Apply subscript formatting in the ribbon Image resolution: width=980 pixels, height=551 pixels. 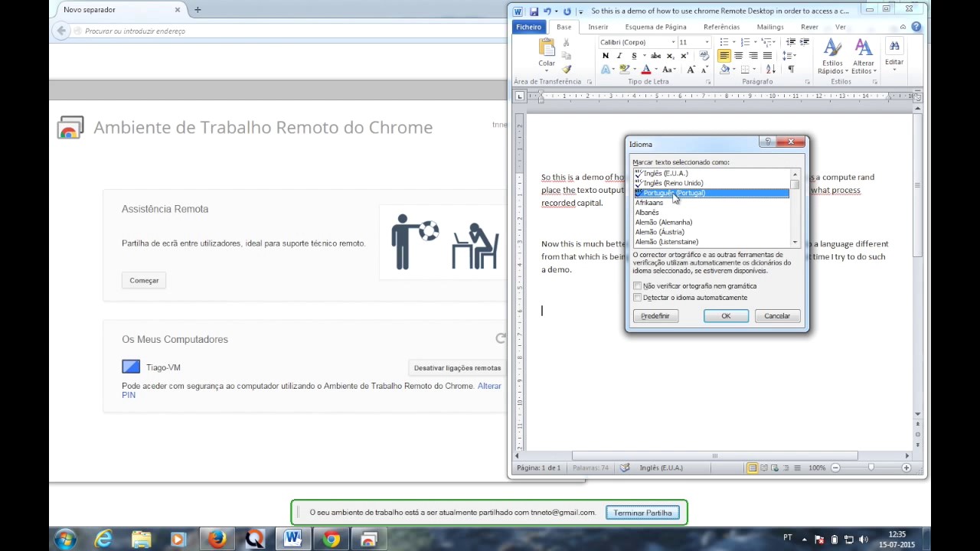click(670, 56)
